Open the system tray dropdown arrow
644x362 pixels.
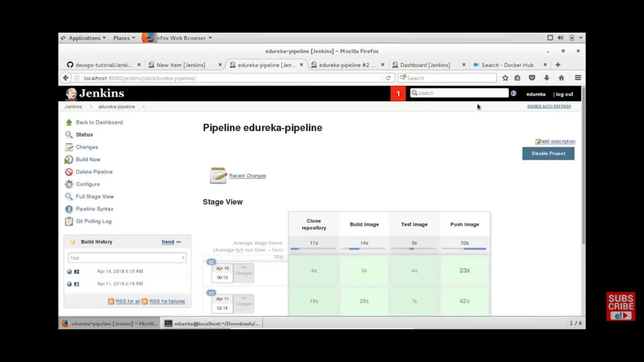click(581, 38)
